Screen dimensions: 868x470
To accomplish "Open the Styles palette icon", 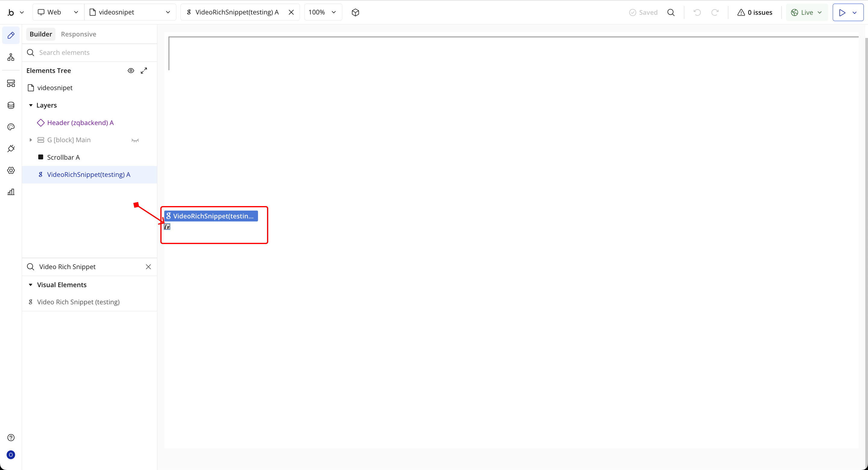I will [x=11, y=127].
